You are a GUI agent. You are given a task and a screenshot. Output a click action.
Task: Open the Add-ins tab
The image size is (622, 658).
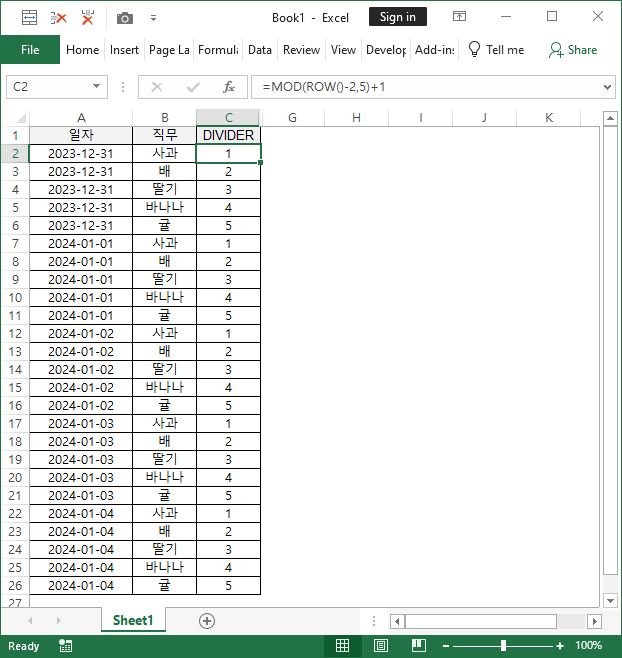tap(435, 50)
